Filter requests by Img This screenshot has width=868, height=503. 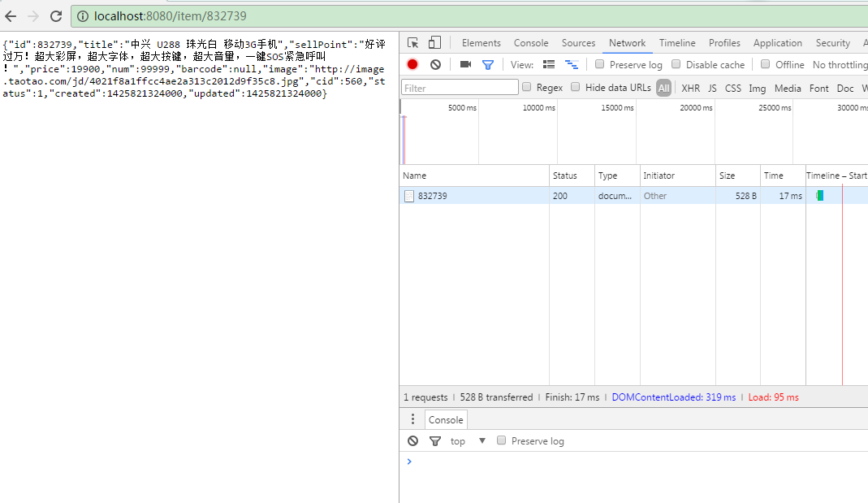(x=758, y=88)
